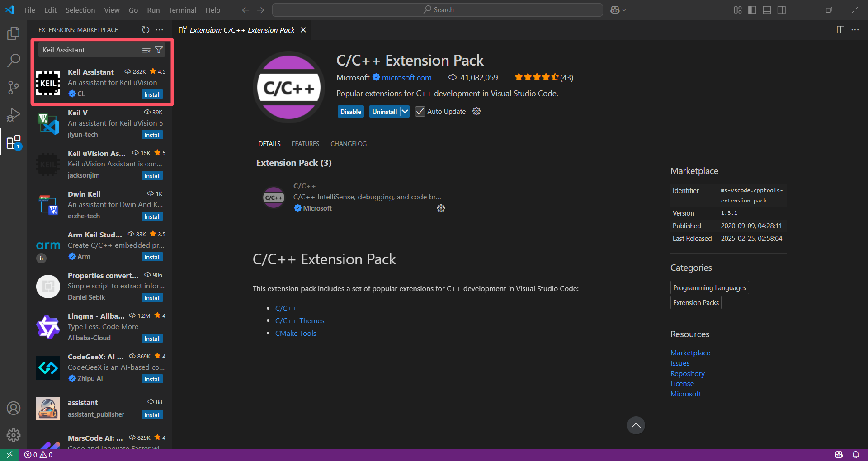Toggle the secondary side bar
868x461 pixels.
781,10
